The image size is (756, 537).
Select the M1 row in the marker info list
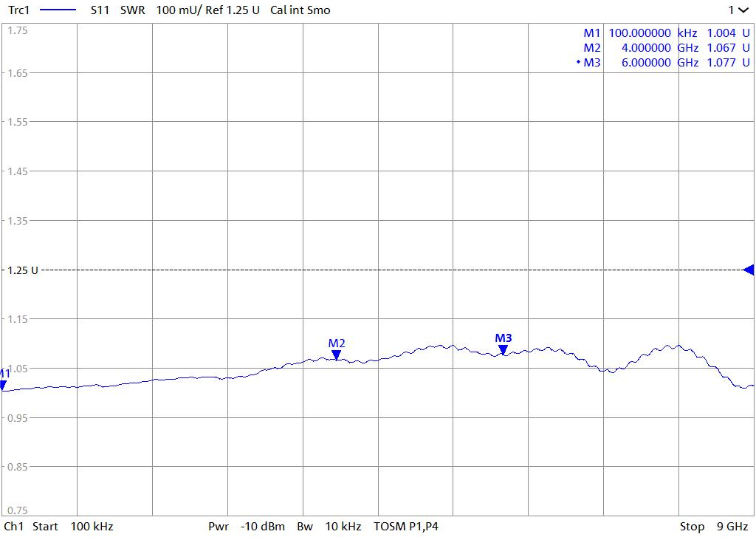coord(666,33)
